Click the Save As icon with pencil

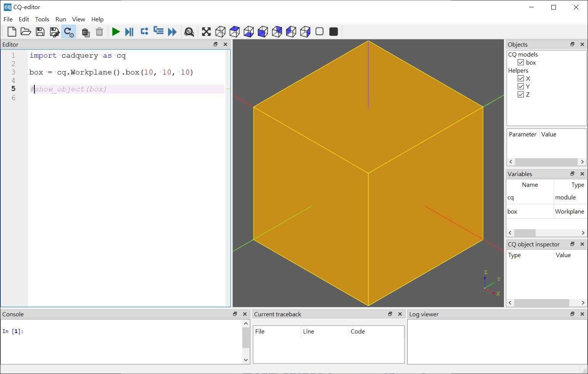pos(54,32)
